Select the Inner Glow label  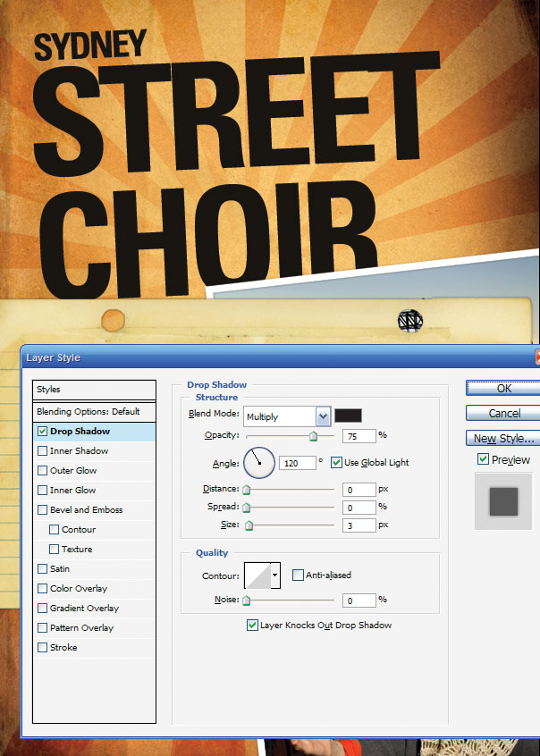click(x=73, y=491)
